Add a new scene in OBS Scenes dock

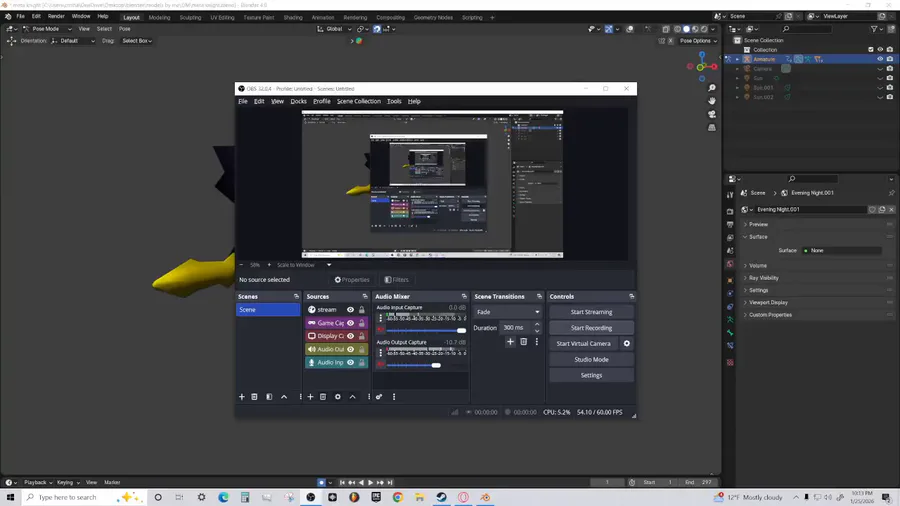242,396
